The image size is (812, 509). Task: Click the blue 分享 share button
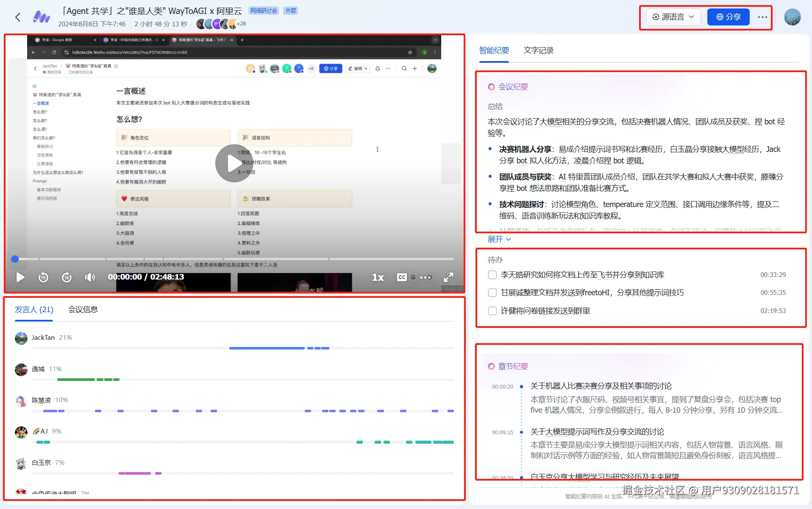pyautogui.click(x=728, y=17)
